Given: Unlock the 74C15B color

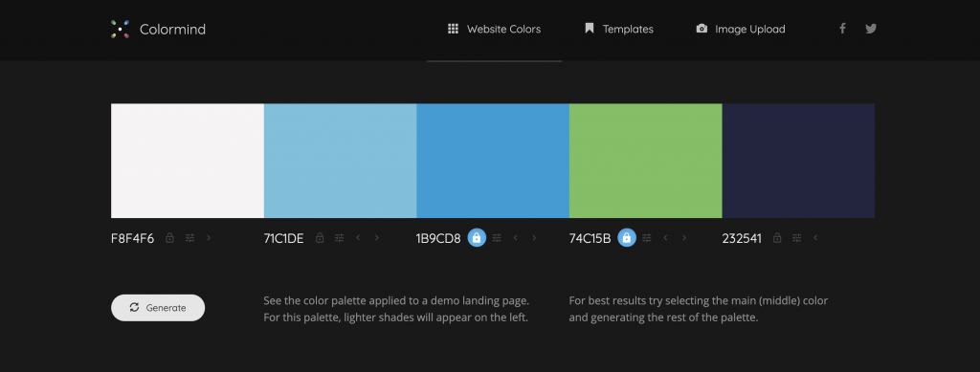Looking at the screenshot, I should coord(627,238).
